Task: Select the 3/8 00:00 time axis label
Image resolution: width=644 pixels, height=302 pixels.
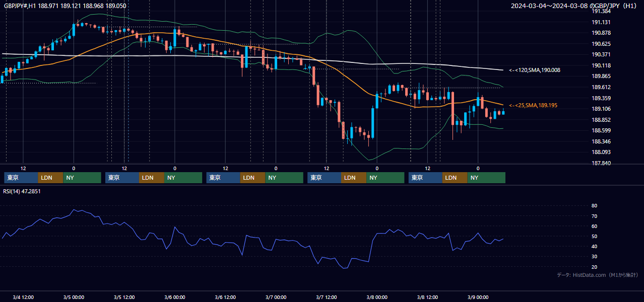Action: coord(377,297)
